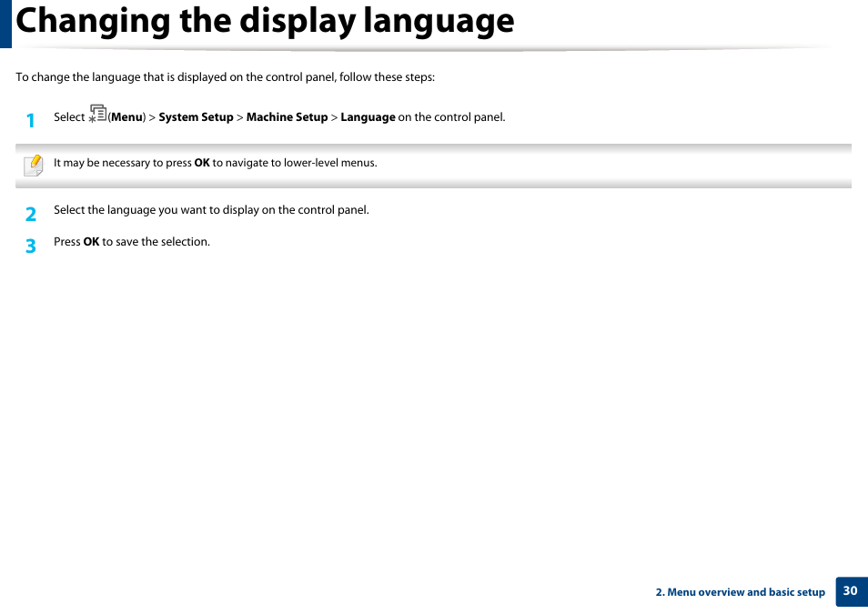Click the note pencil icon

pos(34,165)
